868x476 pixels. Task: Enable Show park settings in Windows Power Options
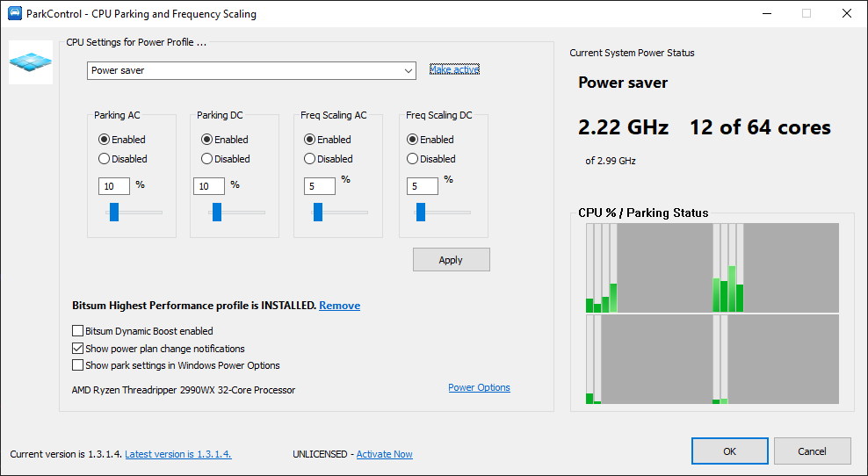point(78,365)
